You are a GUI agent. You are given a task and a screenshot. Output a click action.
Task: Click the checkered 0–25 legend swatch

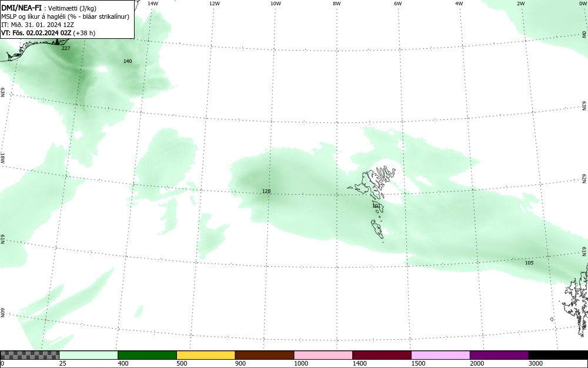coord(29,355)
